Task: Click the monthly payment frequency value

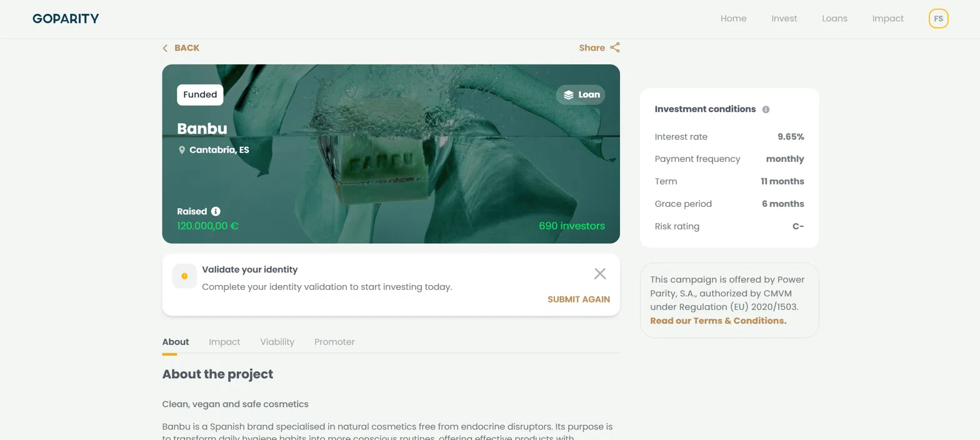Action: pyautogui.click(x=785, y=159)
